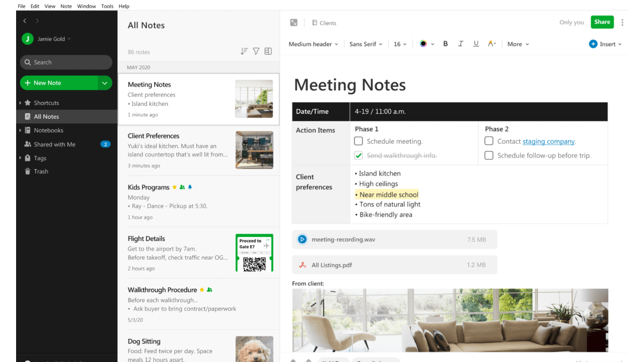Expand the Notebooks tree arrow
Image resolution: width=644 pixels, height=362 pixels.
(20, 130)
